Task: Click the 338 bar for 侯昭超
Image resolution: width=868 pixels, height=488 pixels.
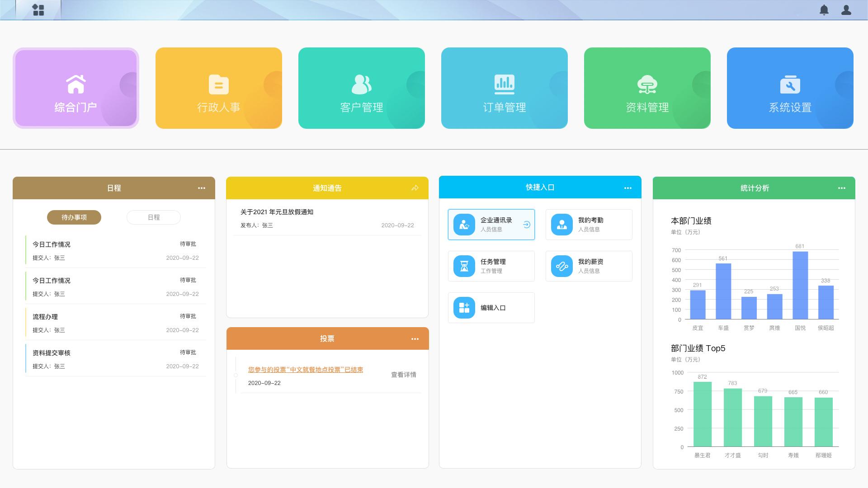Action: point(826,303)
